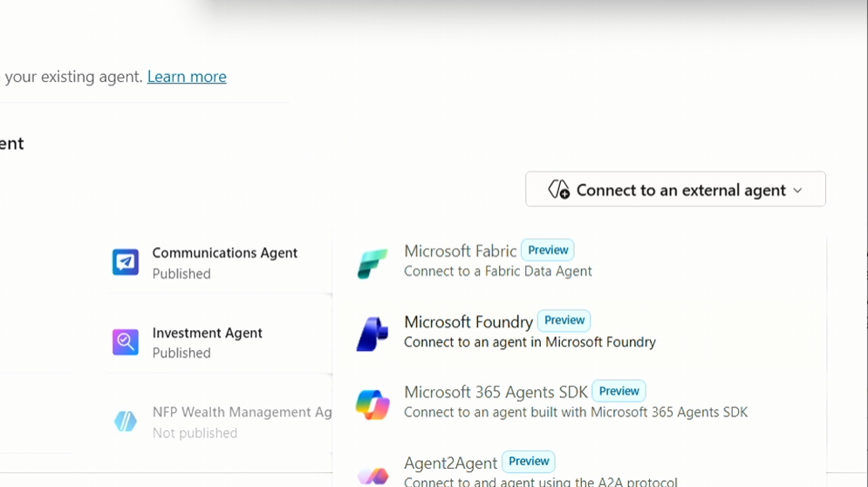Click the external agent plug icon
868x487 pixels.
(558, 189)
